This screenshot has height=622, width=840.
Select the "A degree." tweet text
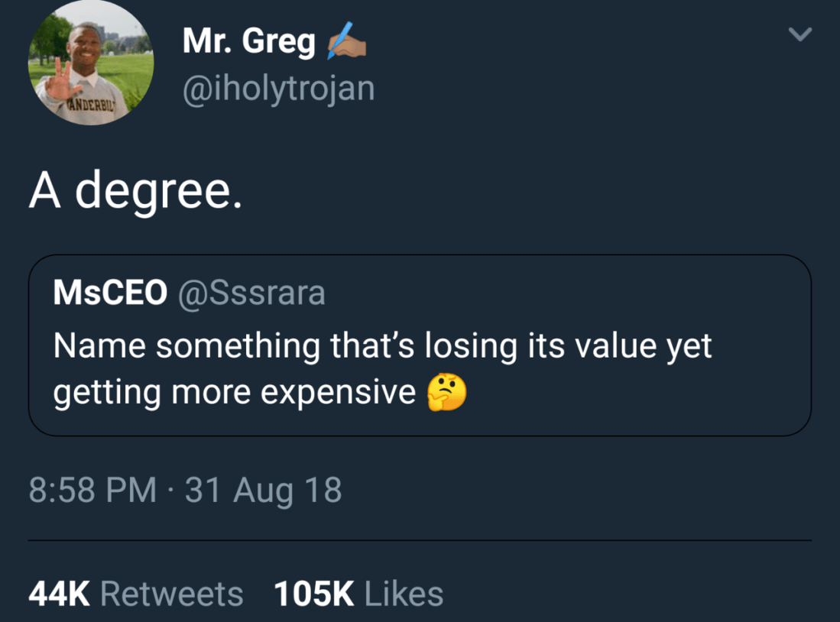[x=136, y=191]
